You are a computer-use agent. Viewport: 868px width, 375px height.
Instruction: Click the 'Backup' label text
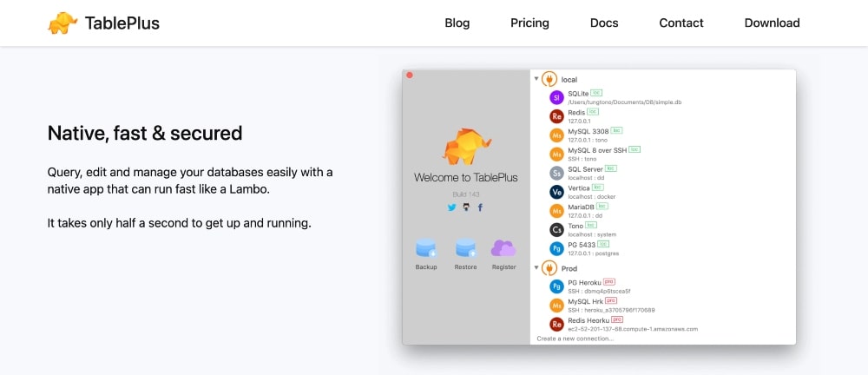[x=425, y=267]
